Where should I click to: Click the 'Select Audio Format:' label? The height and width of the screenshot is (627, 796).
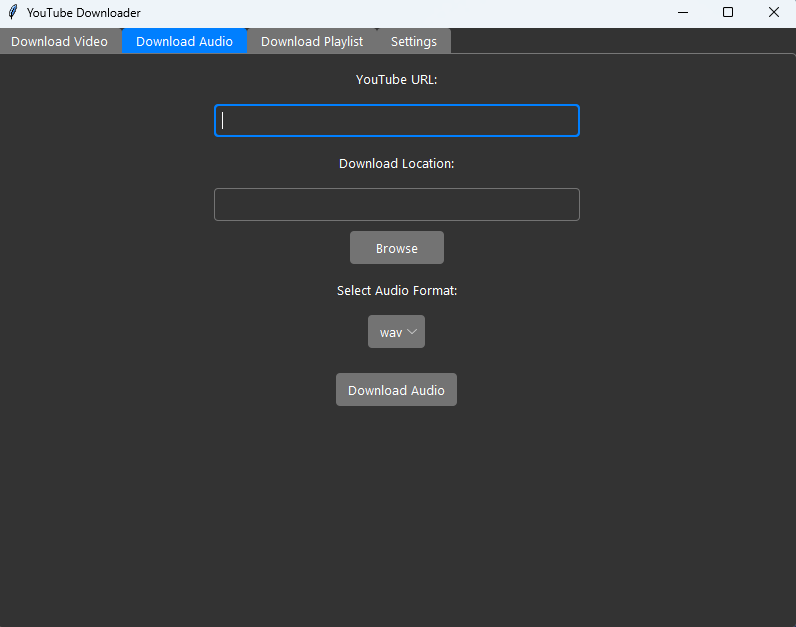[396, 290]
